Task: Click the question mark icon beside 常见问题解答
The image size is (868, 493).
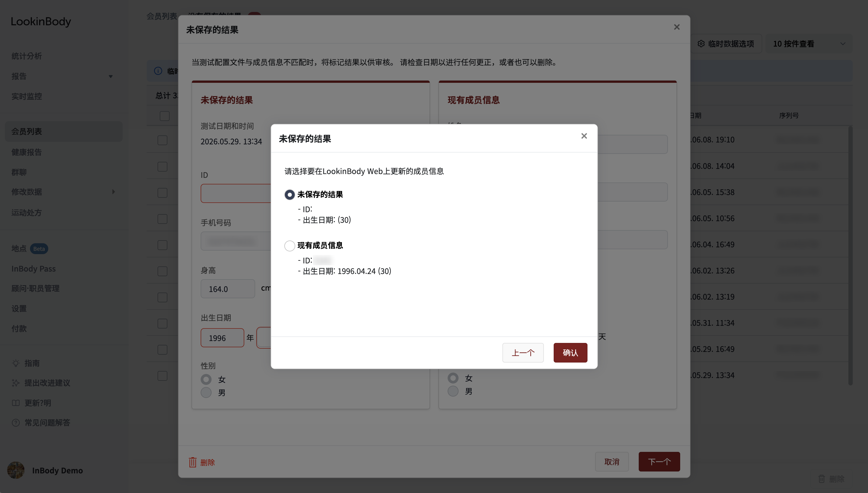Action: tap(16, 422)
